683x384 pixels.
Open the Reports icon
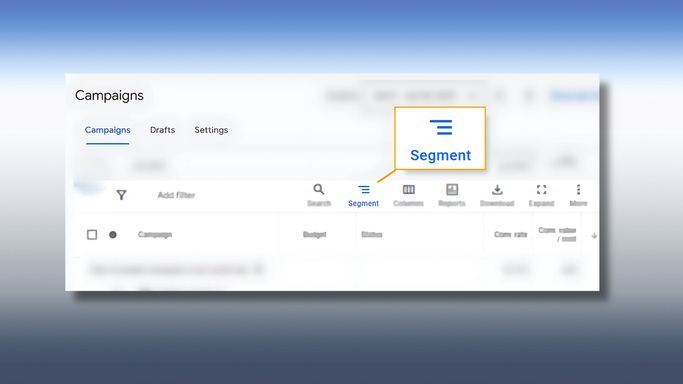coord(452,189)
